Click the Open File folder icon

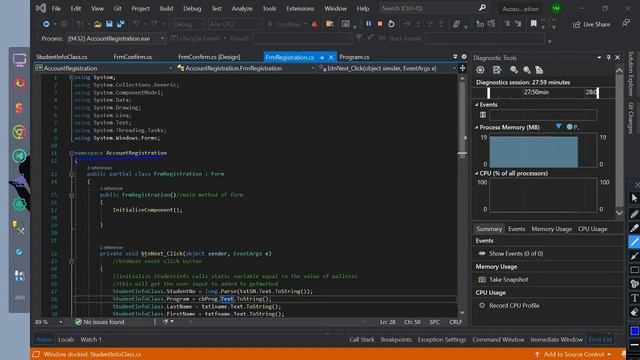point(98,24)
